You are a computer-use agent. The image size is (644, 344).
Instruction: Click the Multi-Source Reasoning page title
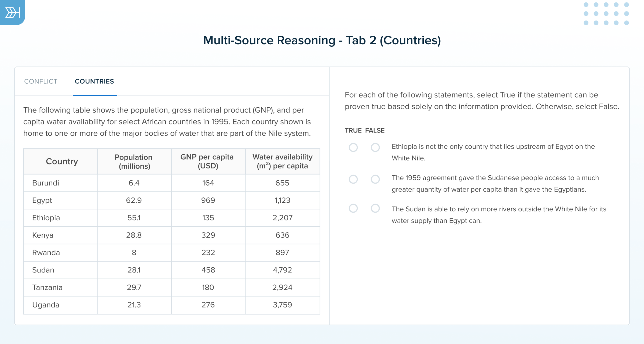point(322,40)
